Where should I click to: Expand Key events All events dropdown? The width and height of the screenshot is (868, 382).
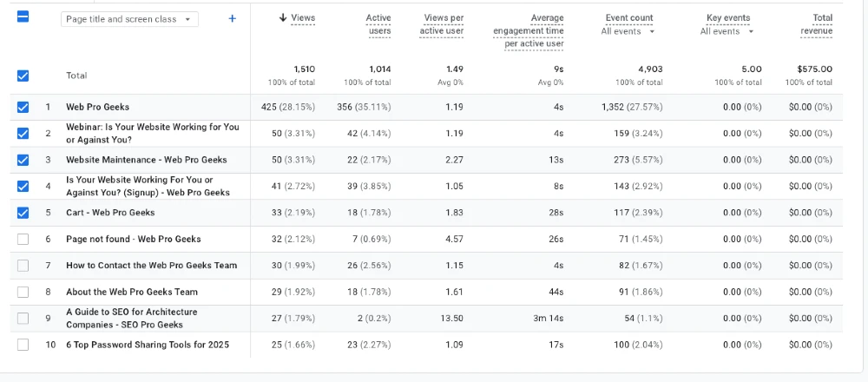pos(727,31)
